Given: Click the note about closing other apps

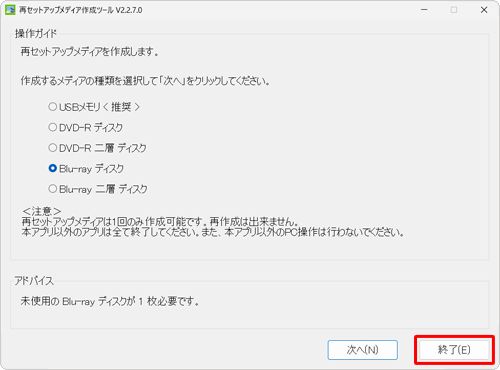Looking at the screenshot, I should point(213,232).
